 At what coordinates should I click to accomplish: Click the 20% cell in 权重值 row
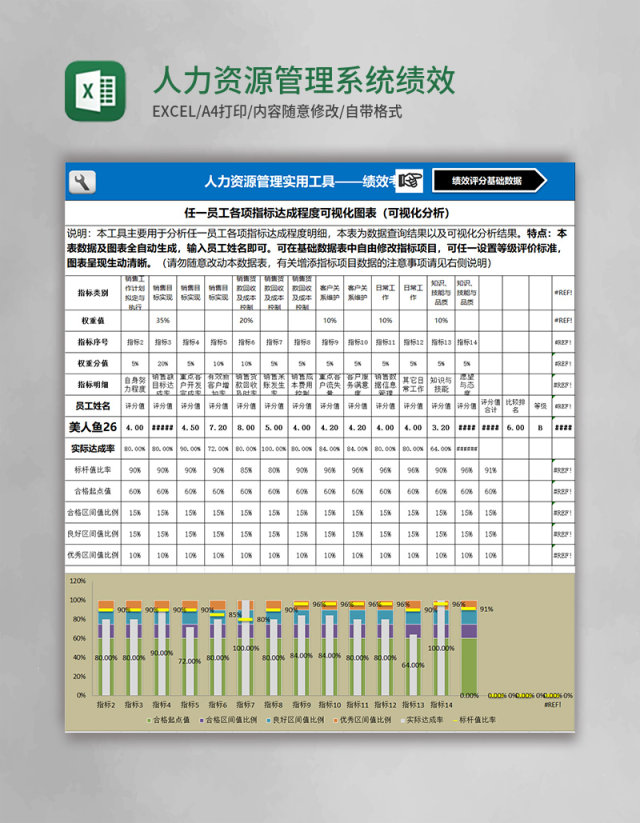point(246,321)
